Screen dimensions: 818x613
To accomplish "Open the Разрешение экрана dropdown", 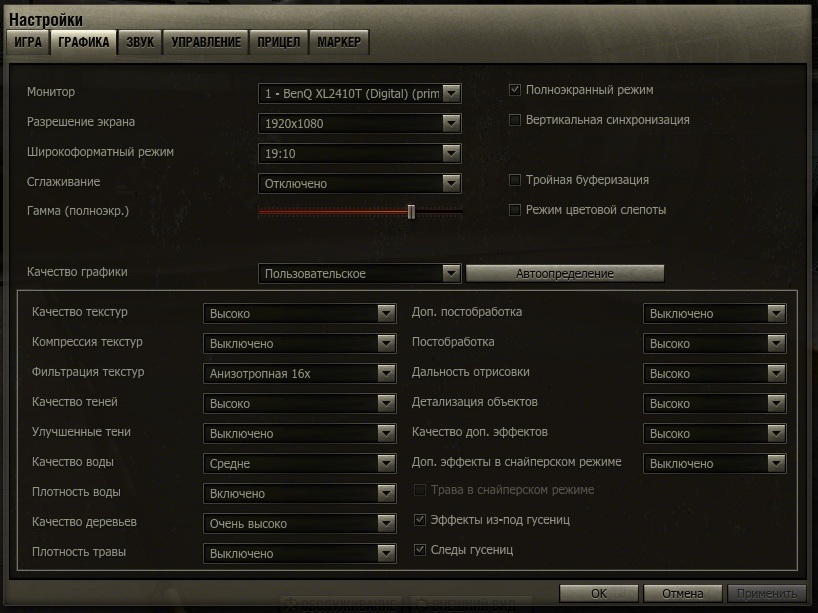I will (x=451, y=123).
